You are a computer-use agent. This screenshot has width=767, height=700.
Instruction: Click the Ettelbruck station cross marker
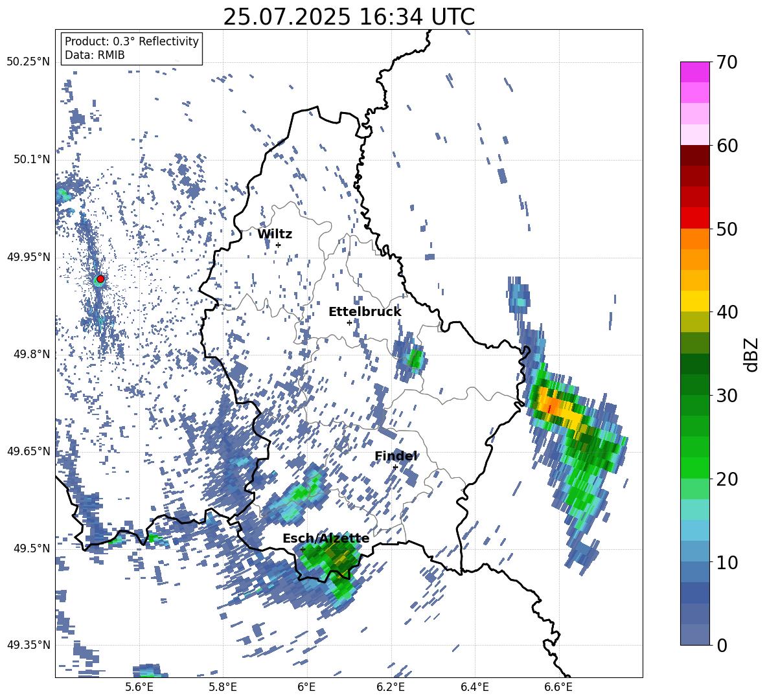(x=349, y=322)
